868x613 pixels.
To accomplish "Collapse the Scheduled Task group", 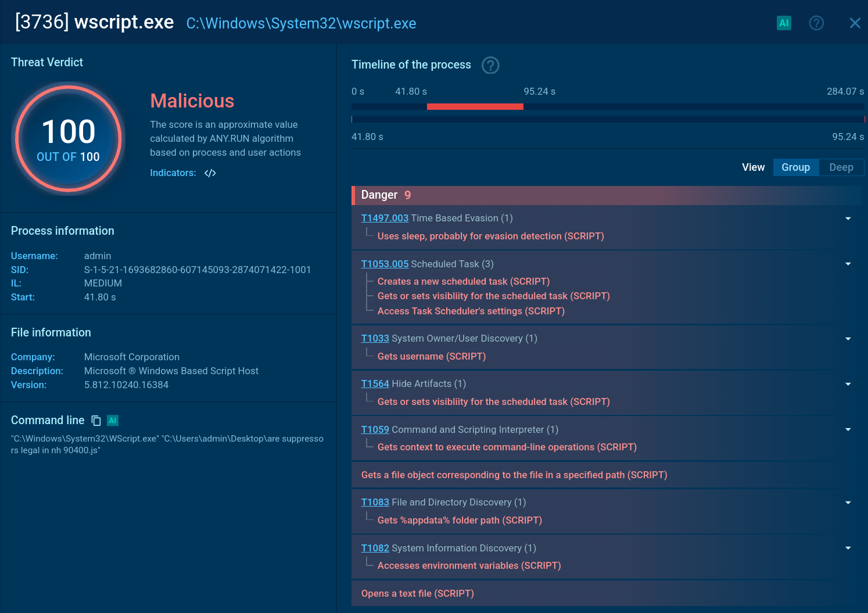I will [848, 264].
